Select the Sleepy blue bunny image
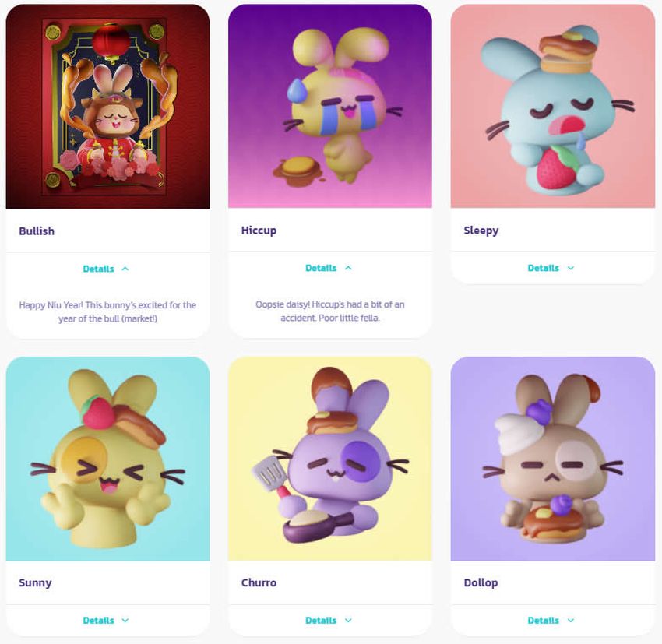The width and height of the screenshot is (662, 644). 553,106
